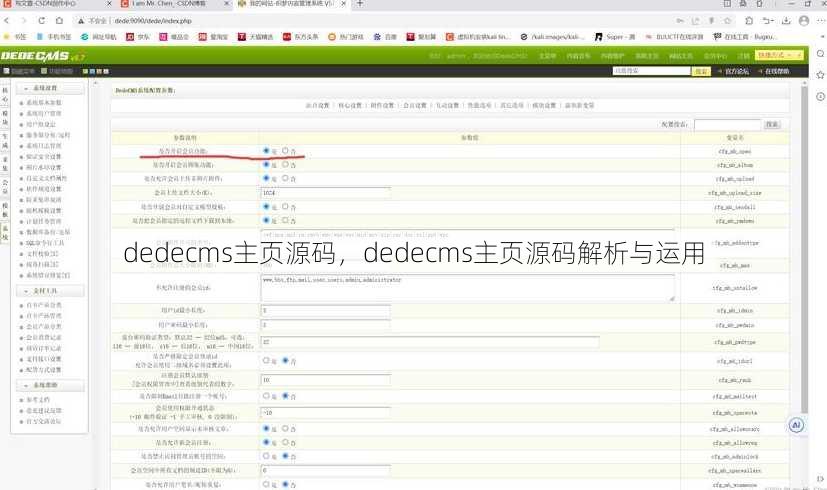
Task: Open the Super music-note bookmark
Action: pyautogui.click(x=615, y=37)
